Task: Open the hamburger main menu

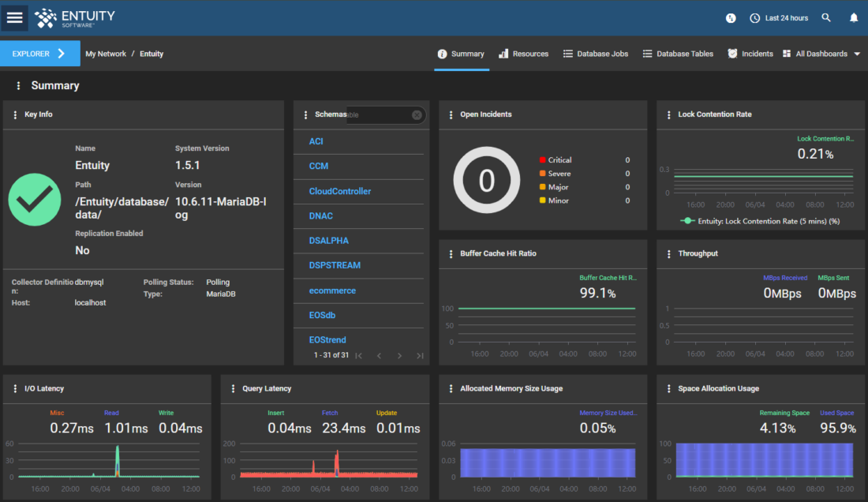Action: click(x=14, y=17)
